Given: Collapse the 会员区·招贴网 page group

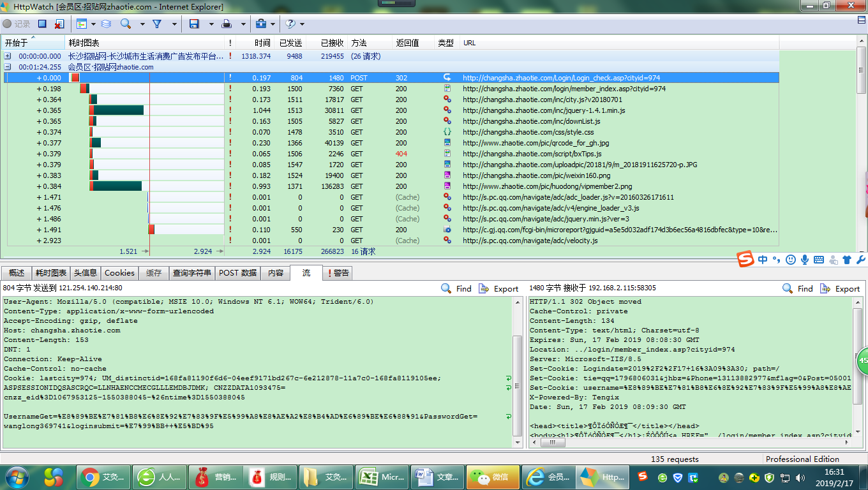Looking at the screenshot, I should 8,67.
